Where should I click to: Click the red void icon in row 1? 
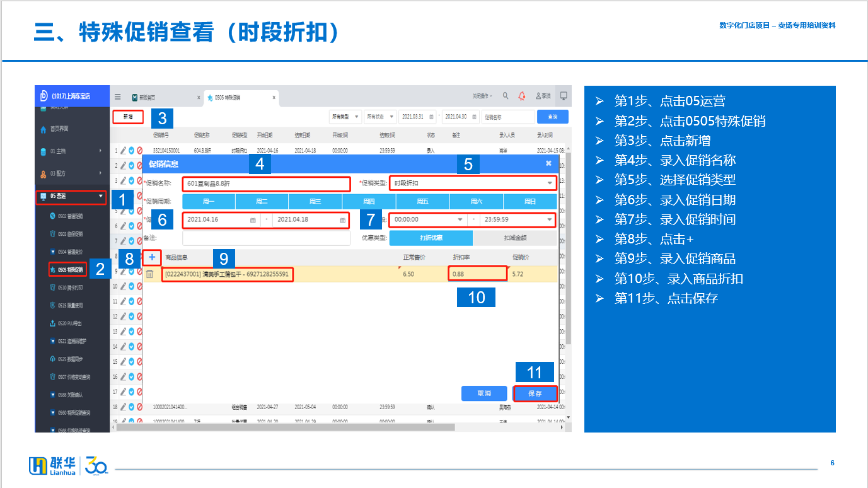point(139,151)
